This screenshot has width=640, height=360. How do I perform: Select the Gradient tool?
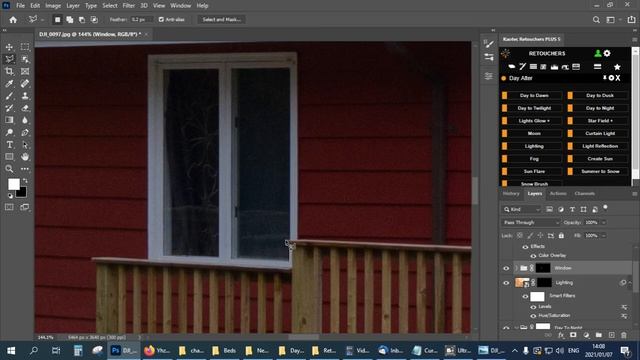(9, 120)
